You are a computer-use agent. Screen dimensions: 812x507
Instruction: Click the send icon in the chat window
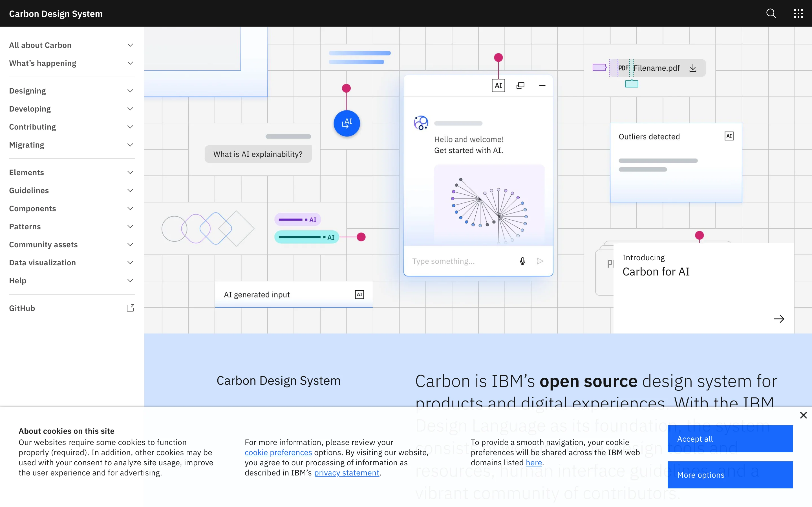click(x=540, y=261)
